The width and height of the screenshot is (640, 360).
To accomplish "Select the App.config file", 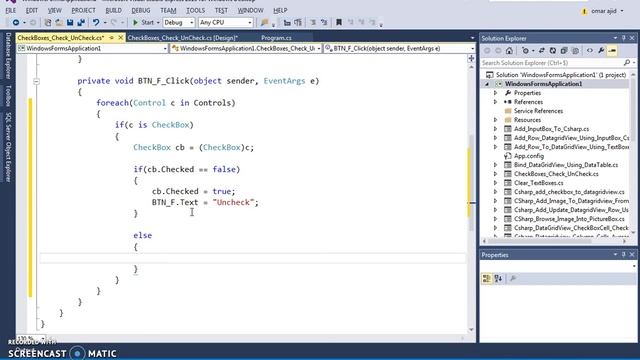I will [529, 156].
